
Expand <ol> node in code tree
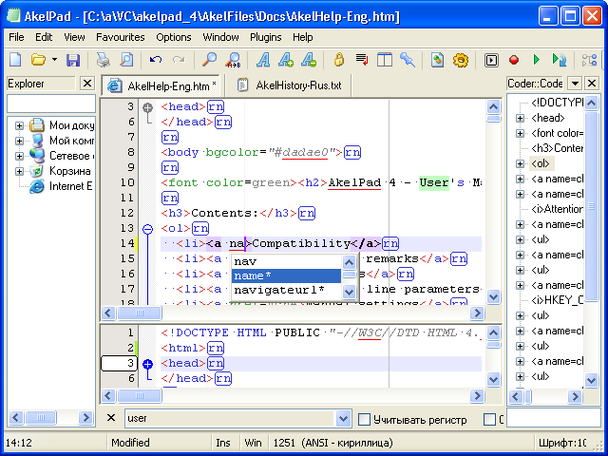[x=520, y=164]
